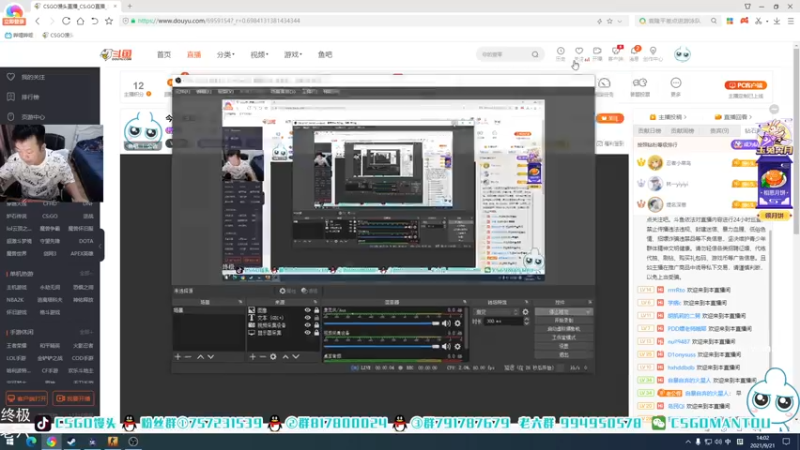Mute desktop audio speaker icon
The width and height of the screenshot is (800, 450).
446,323
